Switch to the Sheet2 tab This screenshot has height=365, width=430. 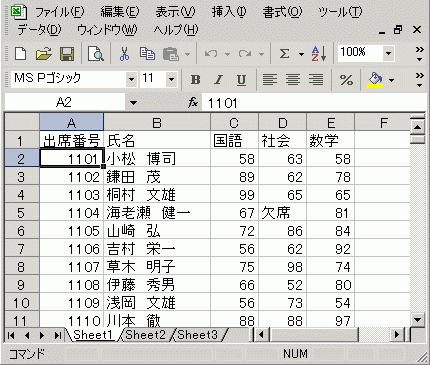(x=145, y=334)
